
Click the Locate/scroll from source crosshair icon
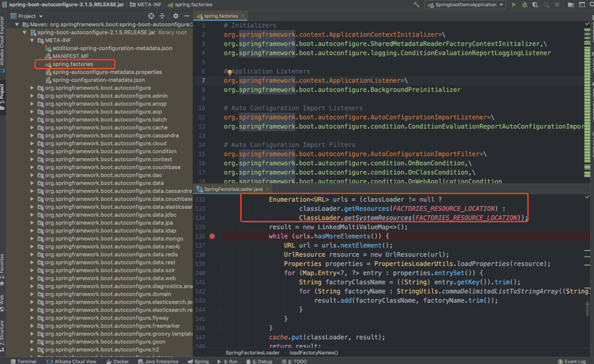[151, 16]
